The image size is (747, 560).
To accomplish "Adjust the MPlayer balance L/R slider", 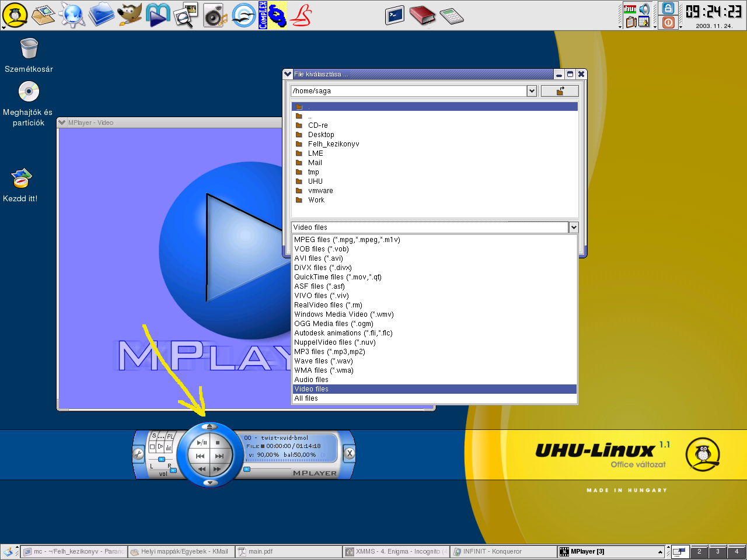I will point(162,459).
